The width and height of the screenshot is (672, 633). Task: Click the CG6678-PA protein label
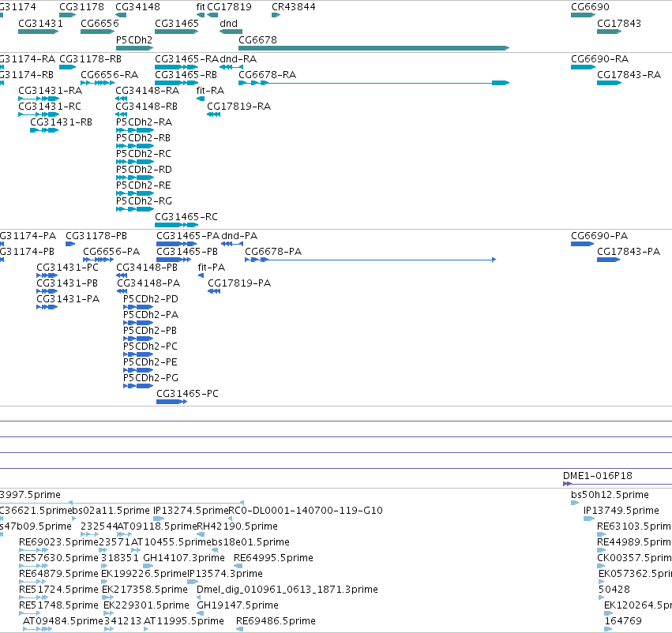click(x=273, y=252)
